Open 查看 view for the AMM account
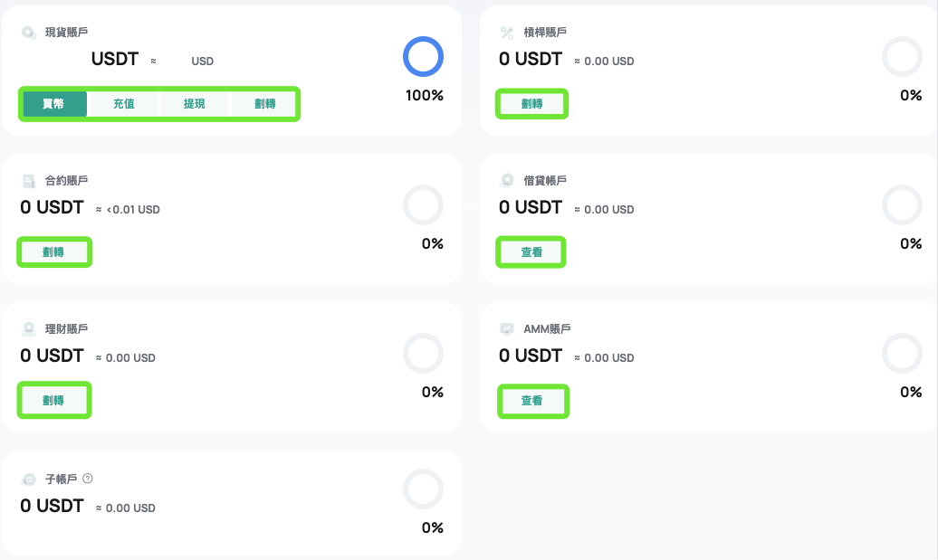This screenshot has height=560, width=938. pyautogui.click(x=531, y=401)
